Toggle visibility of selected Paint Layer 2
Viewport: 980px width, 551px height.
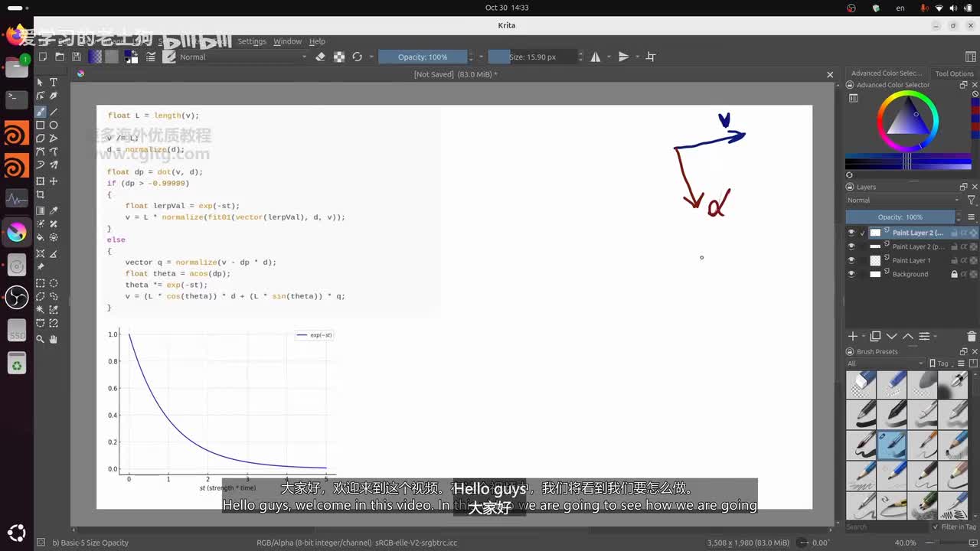(851, 233)
